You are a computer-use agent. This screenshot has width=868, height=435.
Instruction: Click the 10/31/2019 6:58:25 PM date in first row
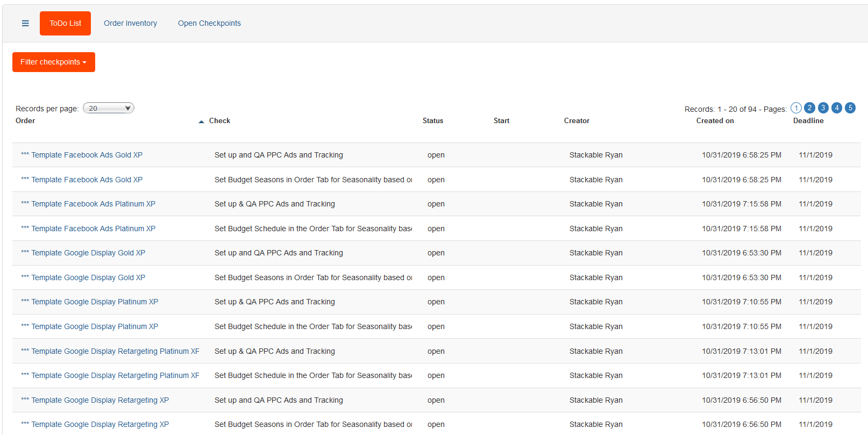coord(742,155)
